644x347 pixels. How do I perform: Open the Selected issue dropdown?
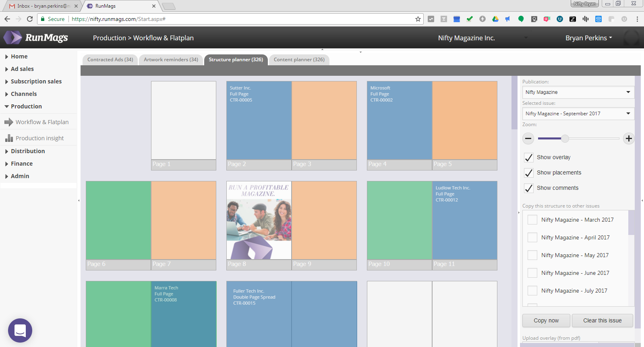point(578,114)
